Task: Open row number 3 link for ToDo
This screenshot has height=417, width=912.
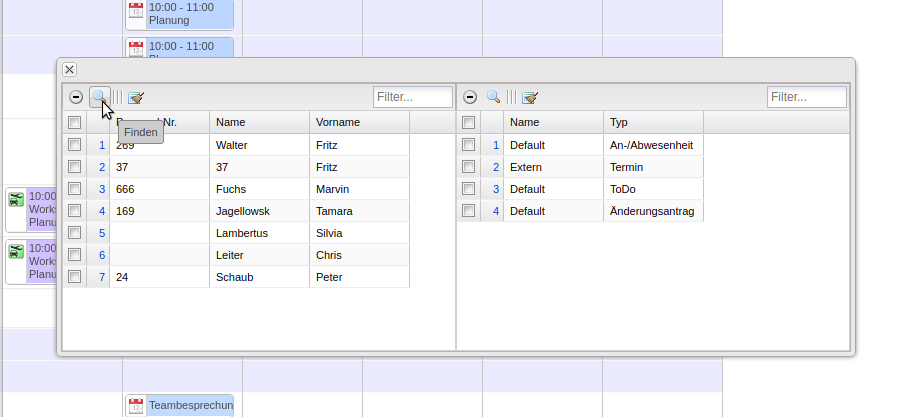Action: [x=495, y=189]
